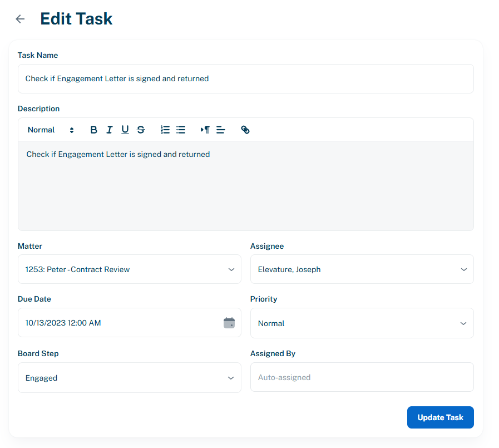499x448 pixels.
Task: Insert a bulleted list in the description
Action: click(180, 129)
